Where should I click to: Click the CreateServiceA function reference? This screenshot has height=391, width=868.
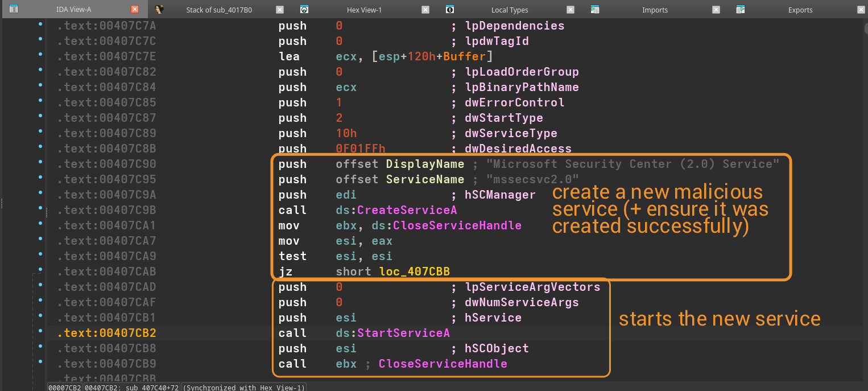[407, 210]
